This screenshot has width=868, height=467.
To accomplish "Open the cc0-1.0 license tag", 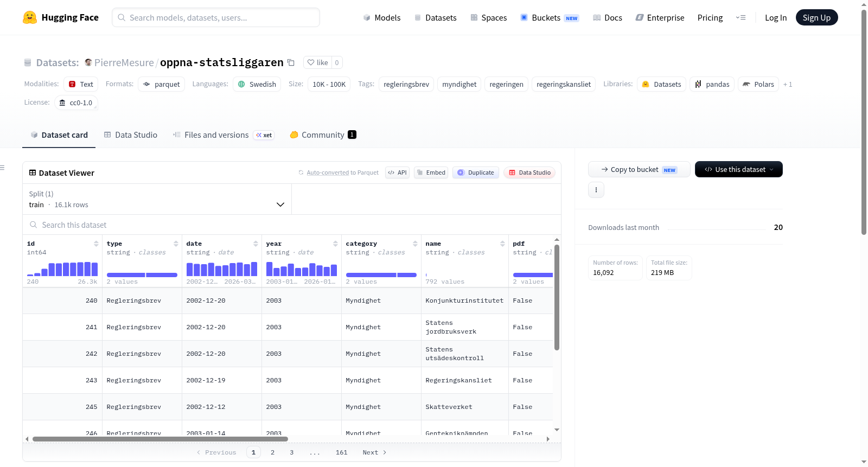I will [76, 103].
